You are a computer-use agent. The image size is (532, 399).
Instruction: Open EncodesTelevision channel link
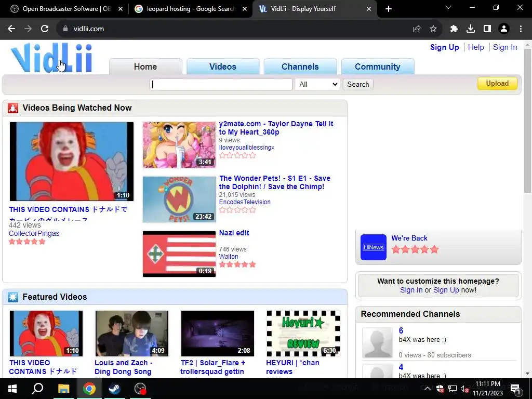[245, 202]
